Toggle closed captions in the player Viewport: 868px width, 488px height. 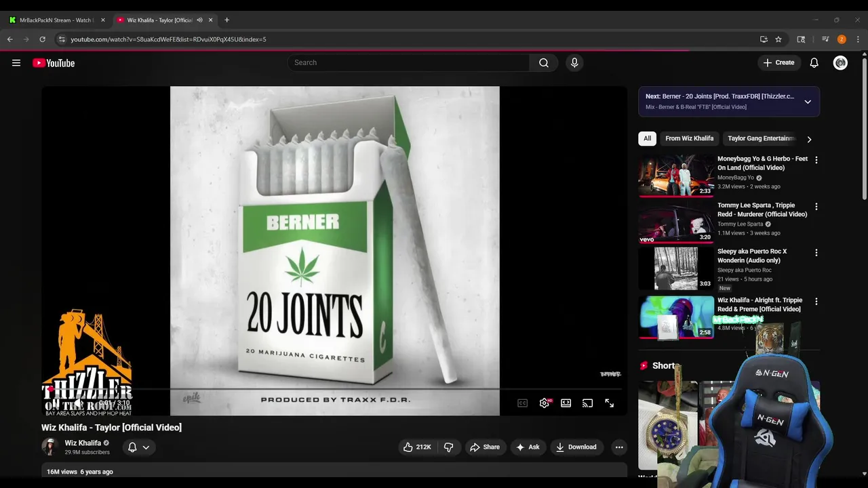click(x=523, y=403)
